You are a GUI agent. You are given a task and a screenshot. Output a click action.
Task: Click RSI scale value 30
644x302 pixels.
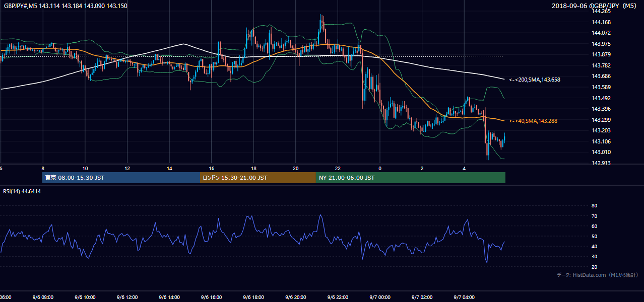(x=594, y=257)
